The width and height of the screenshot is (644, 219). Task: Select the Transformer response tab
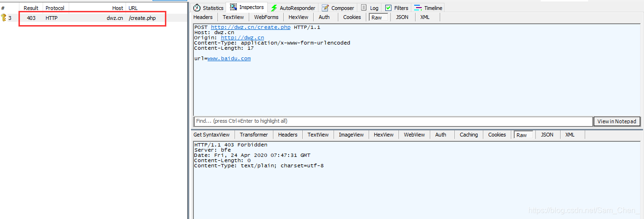tap(254, 135)
